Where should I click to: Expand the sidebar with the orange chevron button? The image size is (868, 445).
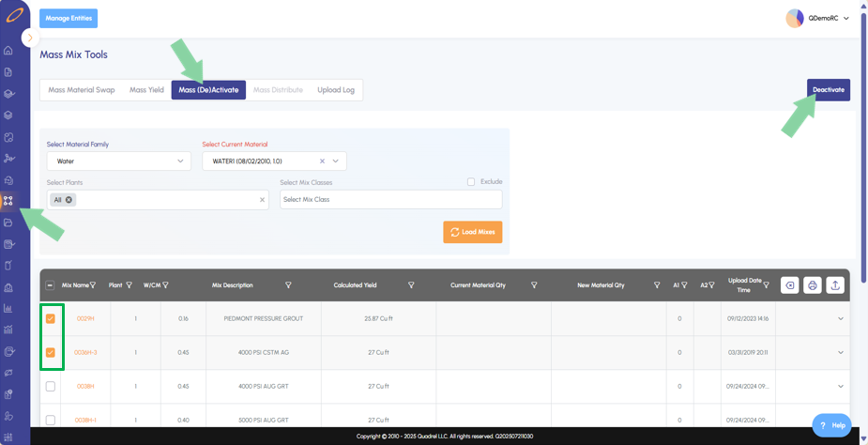[30, 38]
